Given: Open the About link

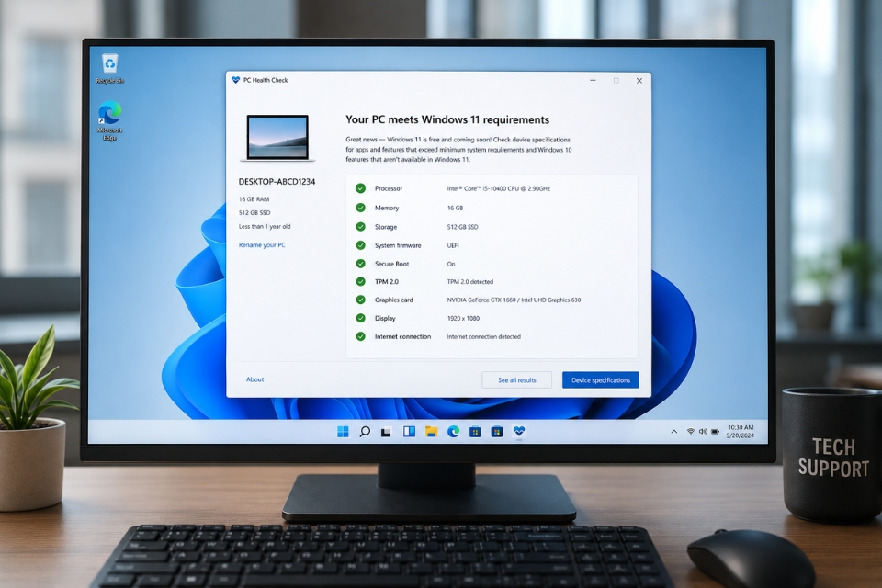Looking at the screenshot, I should click(254, 379).
